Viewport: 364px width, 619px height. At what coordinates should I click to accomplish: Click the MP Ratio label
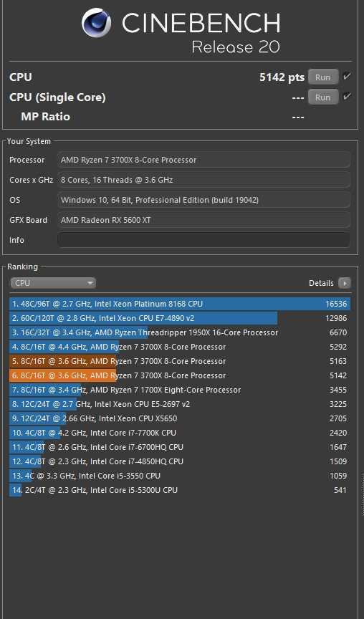(x=45, y=117)
